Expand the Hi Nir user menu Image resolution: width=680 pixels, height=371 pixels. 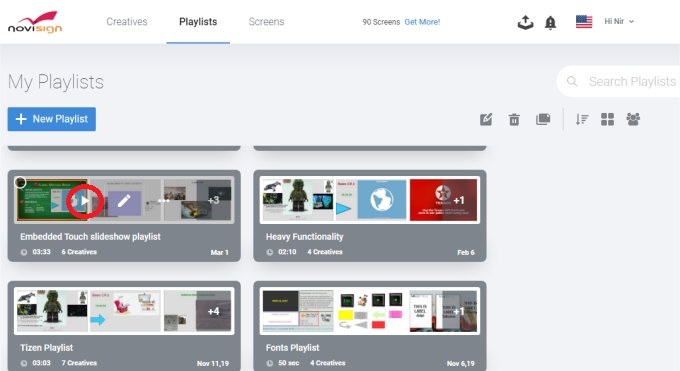coord(619,21)
